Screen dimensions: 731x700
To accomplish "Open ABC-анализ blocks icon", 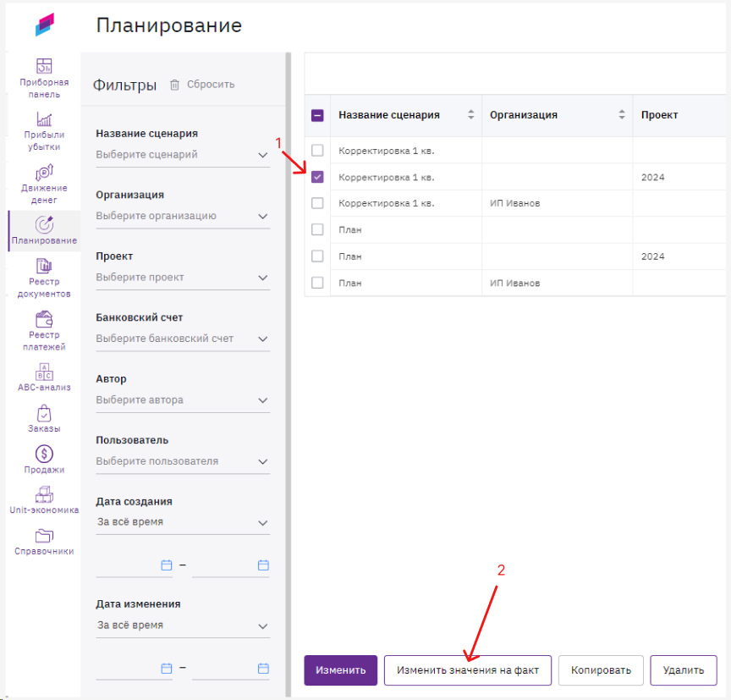I will pyautogui.click(x=44, y=372).
